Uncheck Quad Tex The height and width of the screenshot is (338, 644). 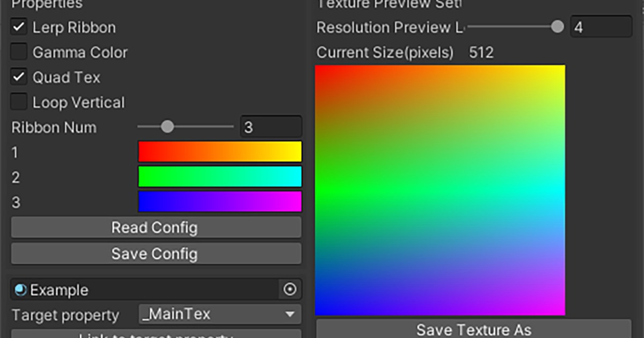coord(19,77)
